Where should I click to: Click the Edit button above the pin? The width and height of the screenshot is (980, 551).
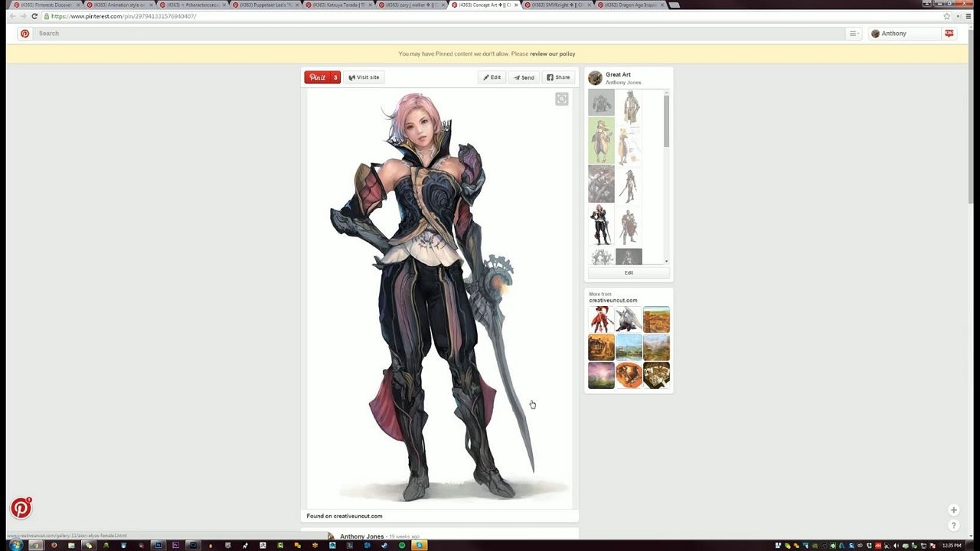pos(492,77)
